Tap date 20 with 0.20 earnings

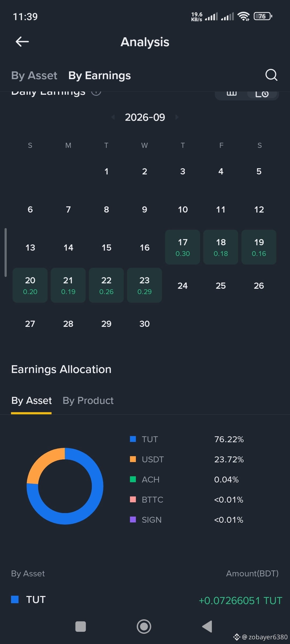click(30, 285)
